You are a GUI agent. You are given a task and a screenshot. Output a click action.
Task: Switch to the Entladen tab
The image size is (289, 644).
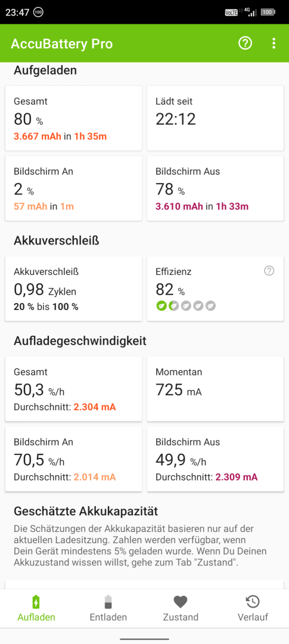point(108,608)
